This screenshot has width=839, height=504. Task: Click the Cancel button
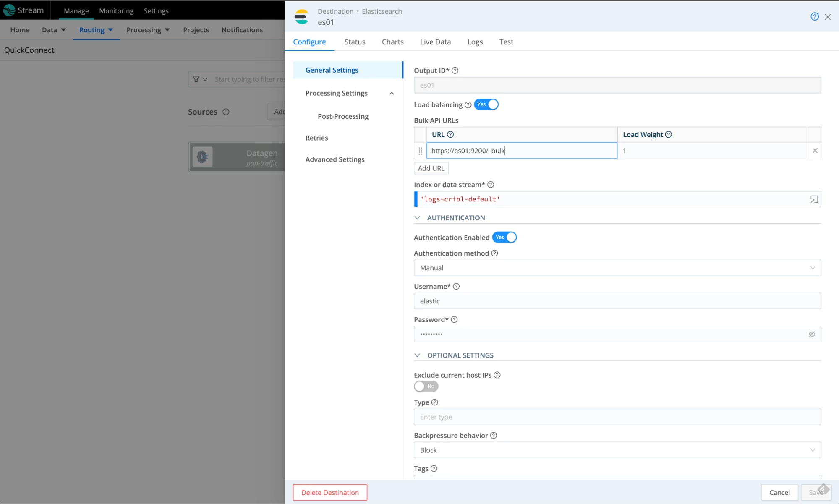779,492
